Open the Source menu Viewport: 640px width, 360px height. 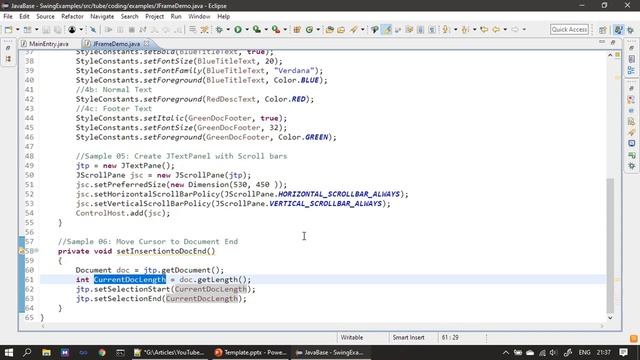point(45,16)
